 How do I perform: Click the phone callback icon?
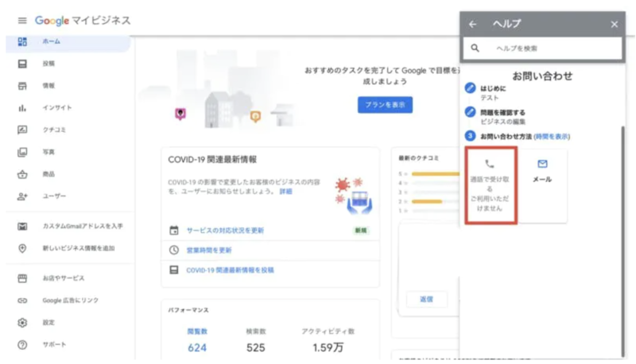(490, 164)
